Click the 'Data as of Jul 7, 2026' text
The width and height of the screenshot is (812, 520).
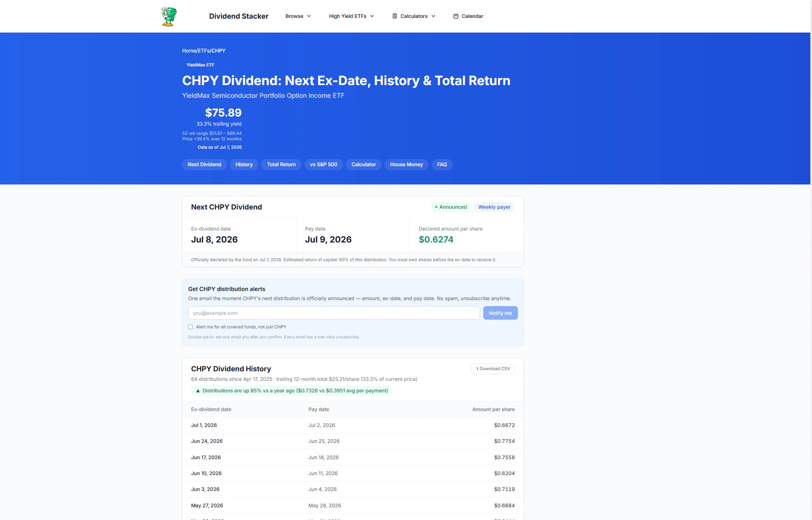(x=220, y=147)
